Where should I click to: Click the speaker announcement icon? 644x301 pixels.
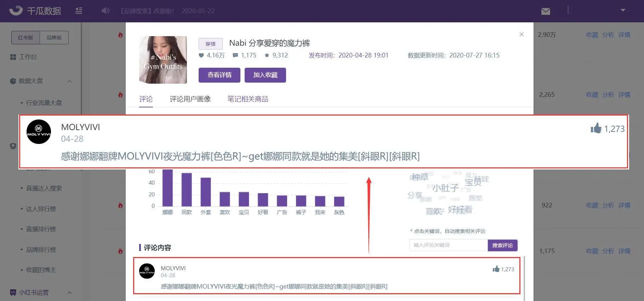click(106, 11)
